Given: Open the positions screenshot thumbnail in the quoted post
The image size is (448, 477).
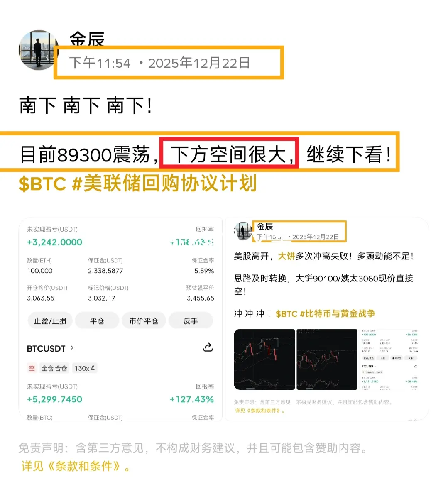Looking at the screenshot, I should point(389,359).
